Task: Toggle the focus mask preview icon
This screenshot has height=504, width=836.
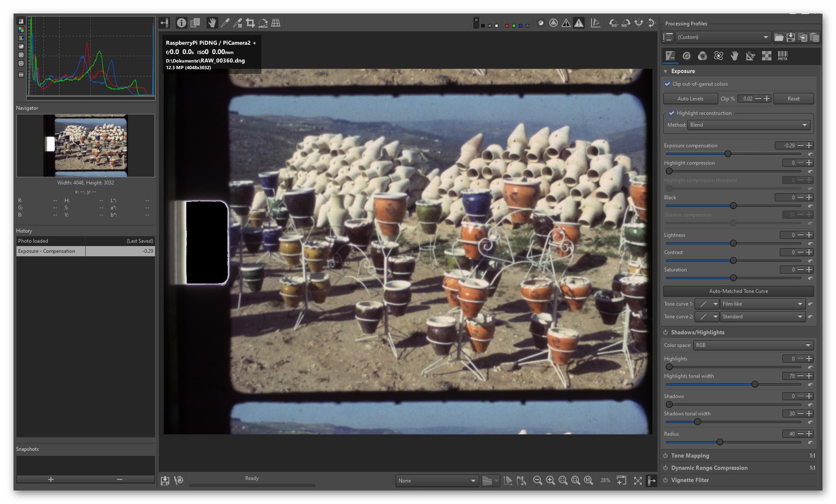Action: pos(553,23)
